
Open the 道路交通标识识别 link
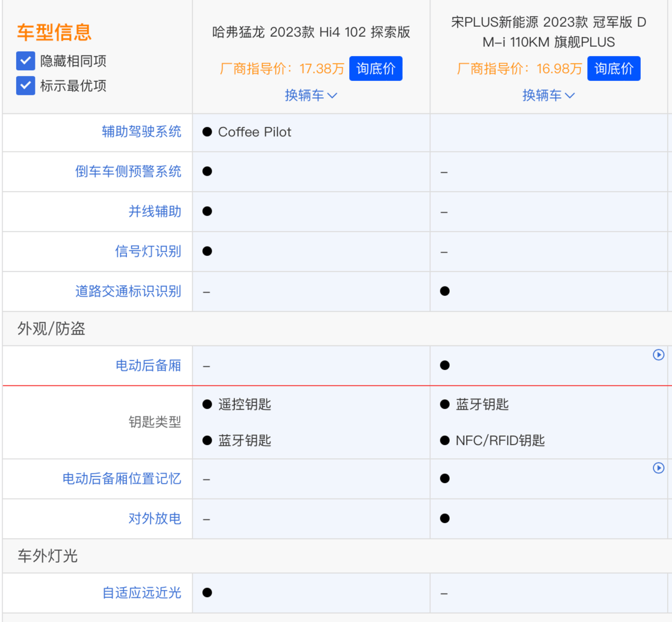[128, 291]
